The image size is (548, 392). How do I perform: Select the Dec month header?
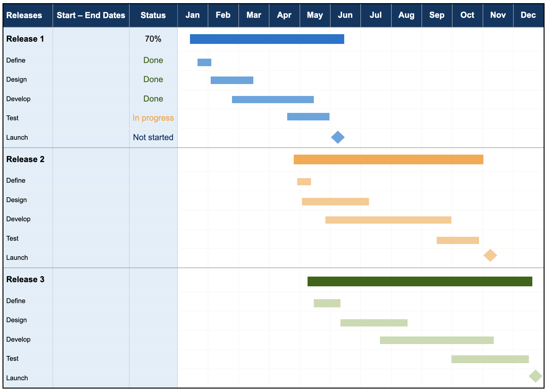click(529, 15)
